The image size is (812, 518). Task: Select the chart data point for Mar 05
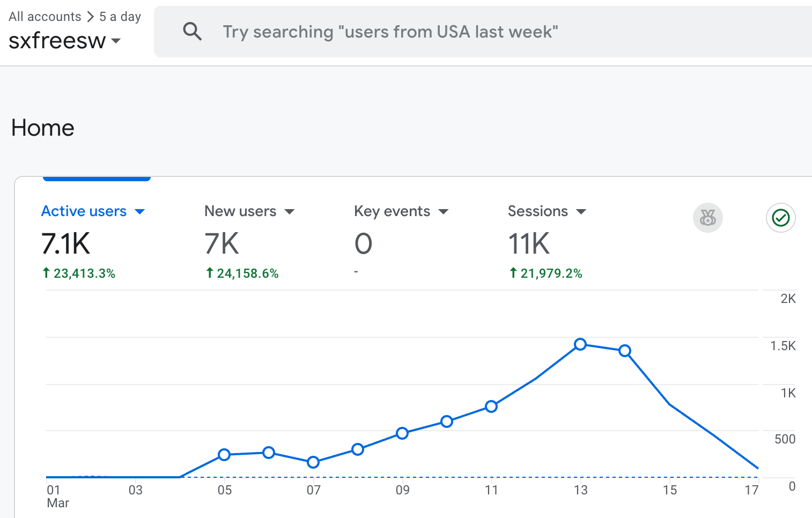click(x=224, y=455)
